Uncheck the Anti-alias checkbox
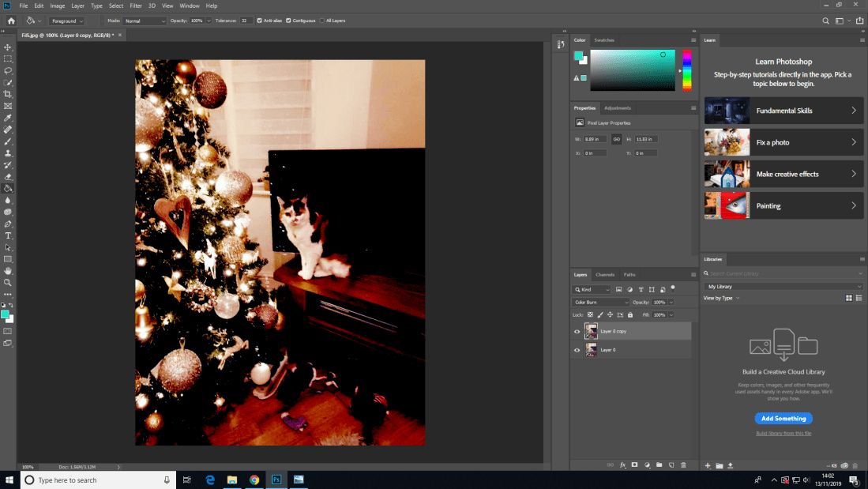Viewport: 868px width, 489px height. tap(259, 21)
